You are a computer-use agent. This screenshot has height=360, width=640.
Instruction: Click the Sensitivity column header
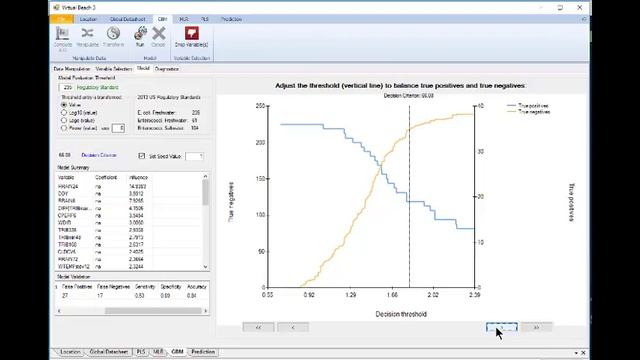[x=145, y=287]
